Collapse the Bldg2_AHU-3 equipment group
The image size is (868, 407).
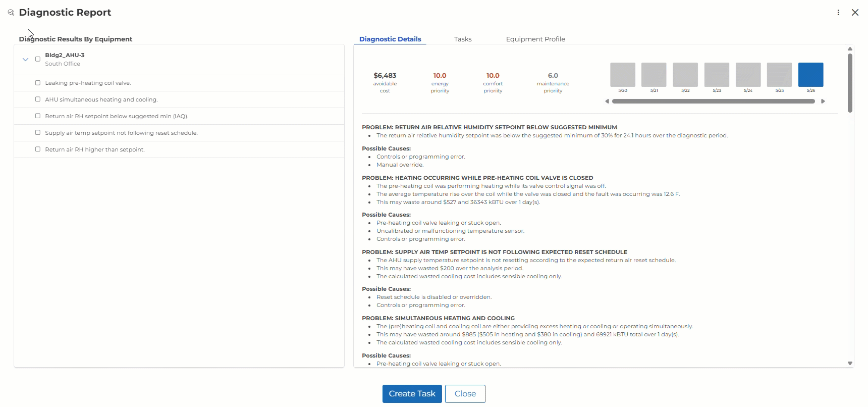tap(25, 59)
